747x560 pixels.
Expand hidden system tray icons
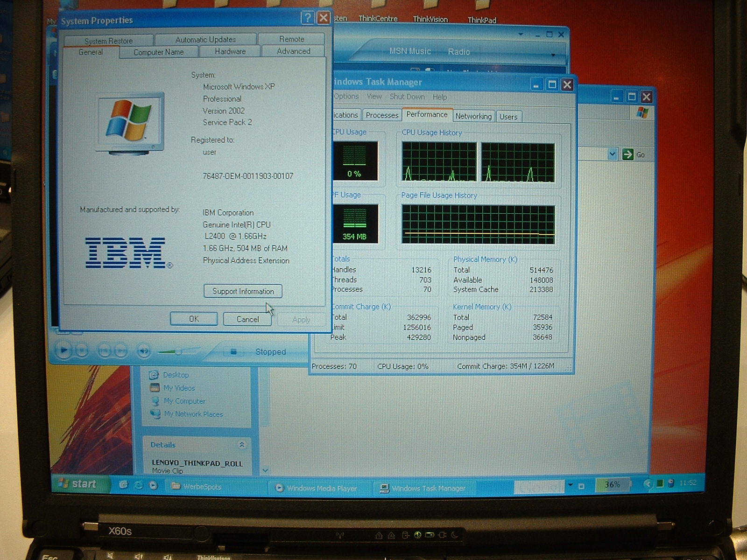(647, 484)
